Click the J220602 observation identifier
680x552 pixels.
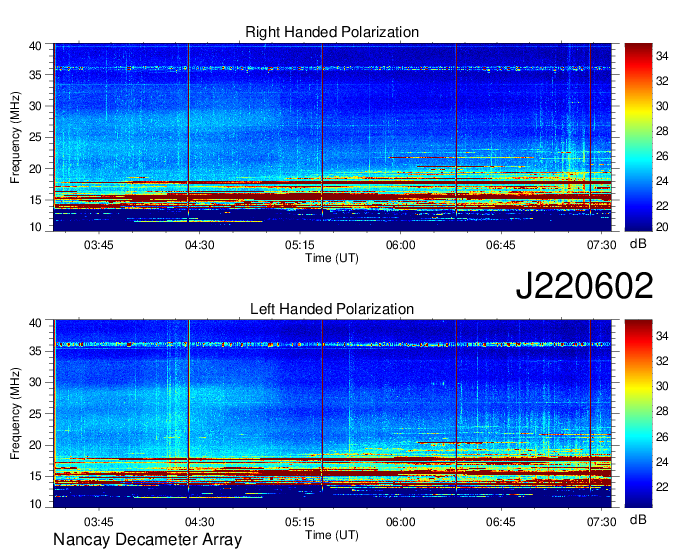pyautogui.click(x=584, y=286)
